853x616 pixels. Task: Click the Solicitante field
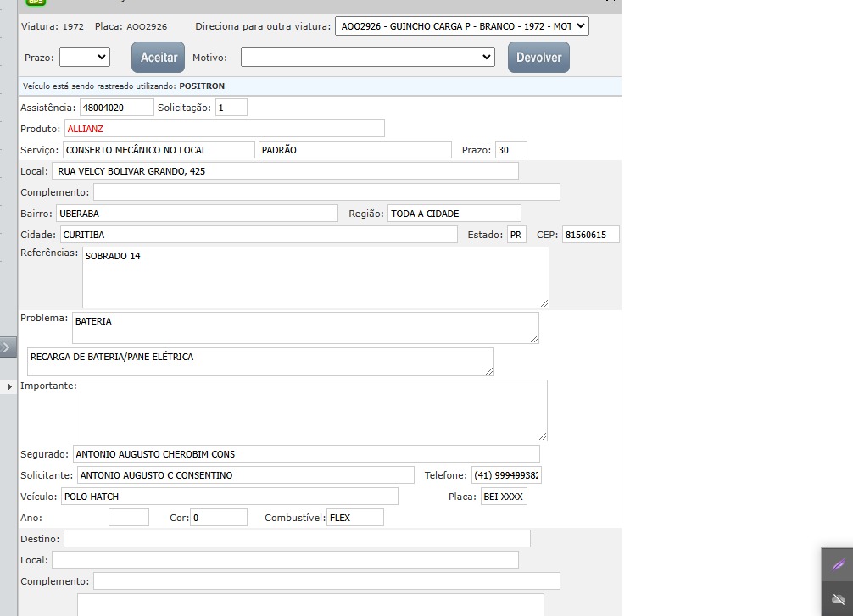click(x=246, y=475)
